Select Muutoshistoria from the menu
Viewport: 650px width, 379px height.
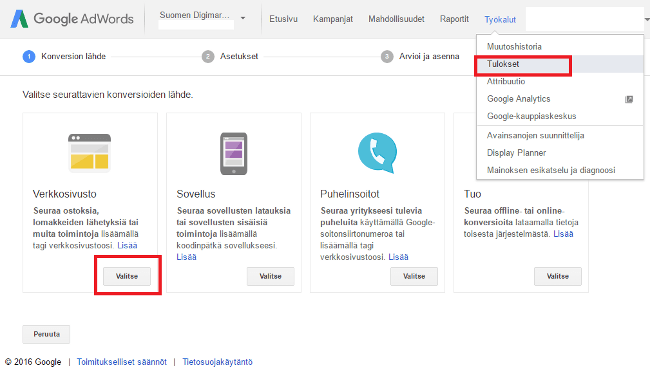click(560, 46)
